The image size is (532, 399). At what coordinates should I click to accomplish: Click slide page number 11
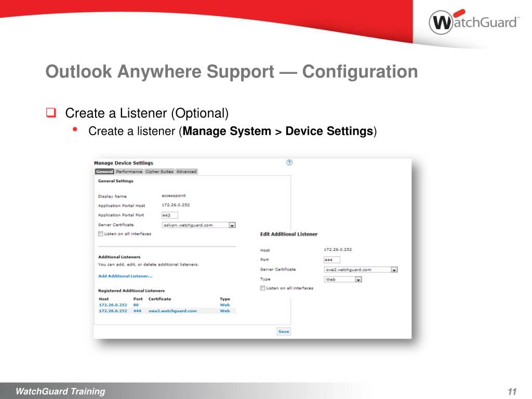[x=512, y=392]
